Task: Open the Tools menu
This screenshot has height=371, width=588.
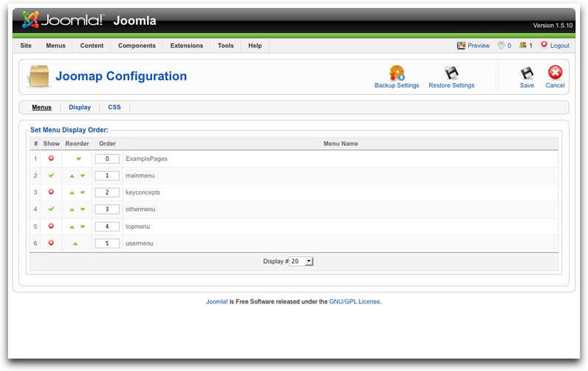Action: tap(226, 46)
